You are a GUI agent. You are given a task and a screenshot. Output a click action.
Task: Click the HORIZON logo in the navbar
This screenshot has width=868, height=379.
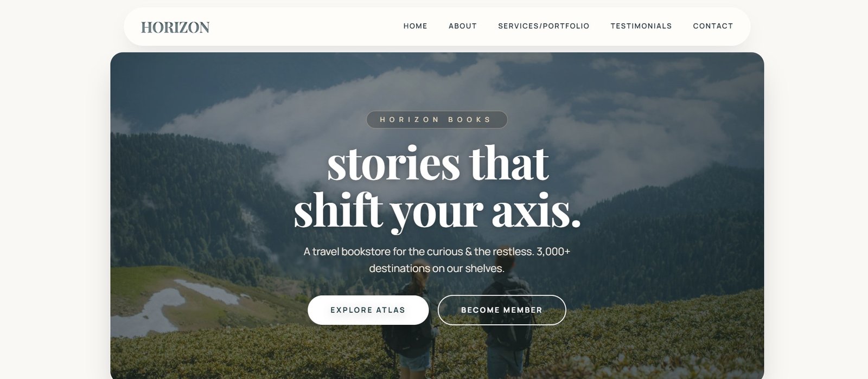(175, 27)
